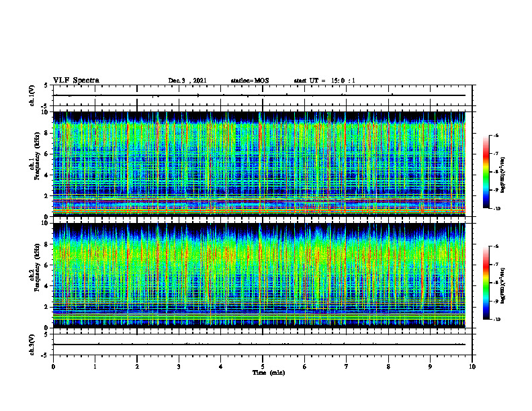Click time axis tick label "7"

point(347,367)
